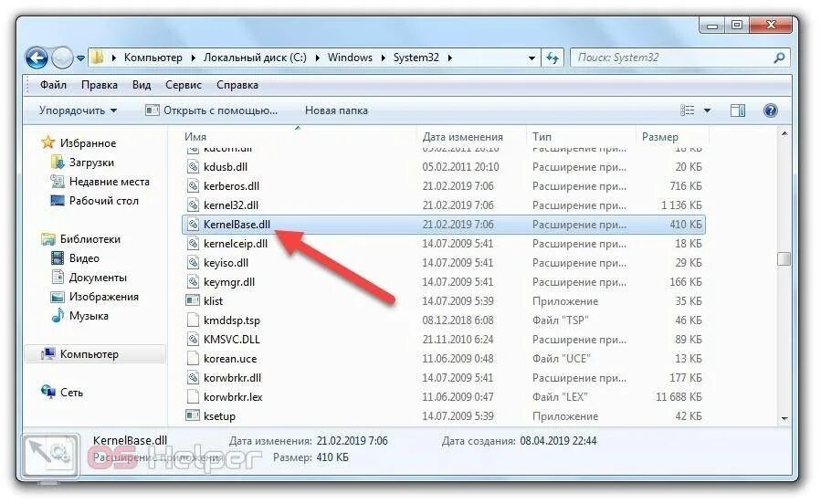This screenshot has height=504, width=821.
Task: Click Локальный диск (C:) breadcrumb
Action: (x=255, y=58)
